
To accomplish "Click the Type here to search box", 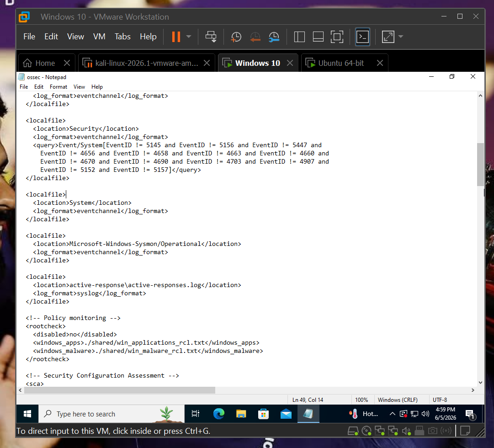I will [111, 414].
